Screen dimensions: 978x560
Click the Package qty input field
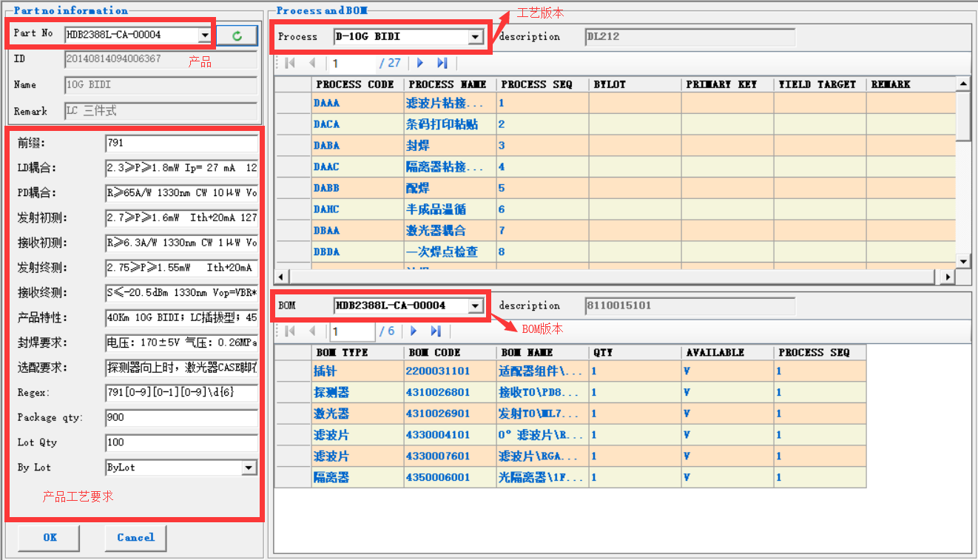181,418
